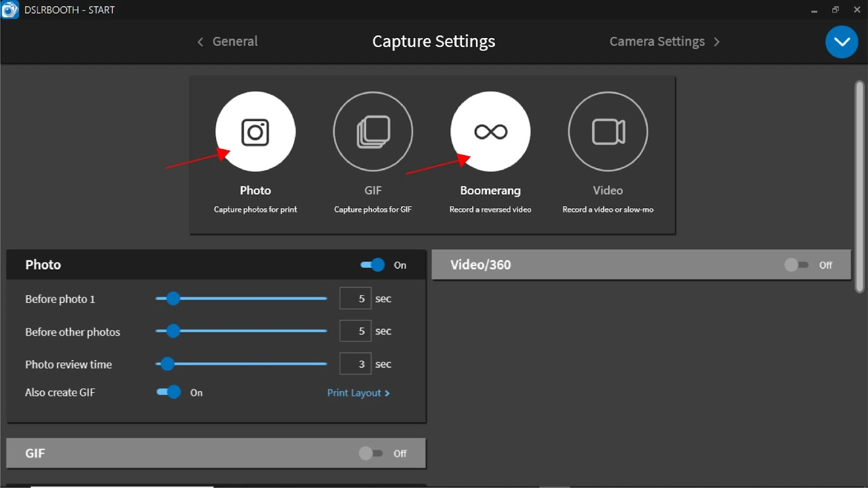Viewport: 868px width, 488px height.
Task: Select the GIF capture mode icon
Action: [x=373, y=132]
